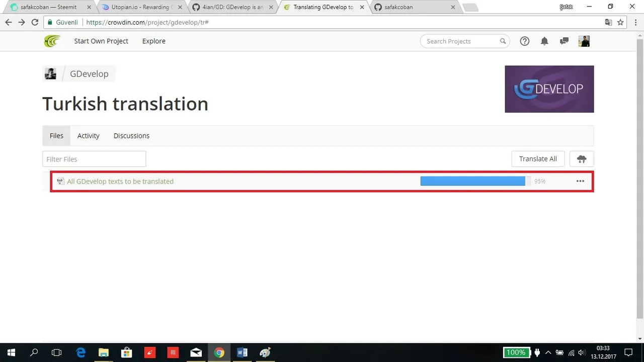Click the file icon next to All GDevelop texts

[61, 182]
